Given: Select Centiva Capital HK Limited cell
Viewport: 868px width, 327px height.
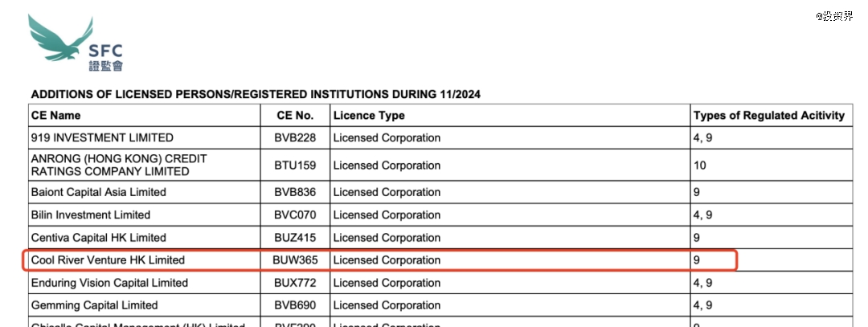Looking at the screenshot, I should tap(99, 237).
